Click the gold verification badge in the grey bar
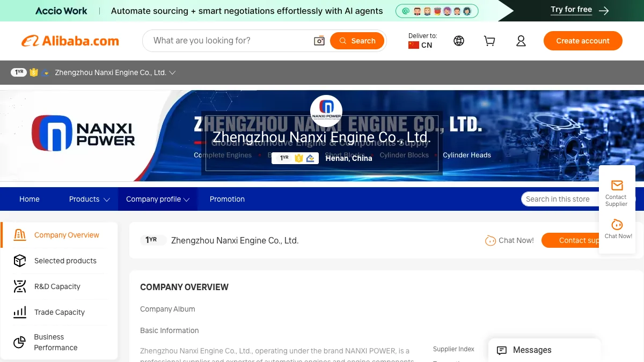The image size is (644, 362). coord(34,72)
